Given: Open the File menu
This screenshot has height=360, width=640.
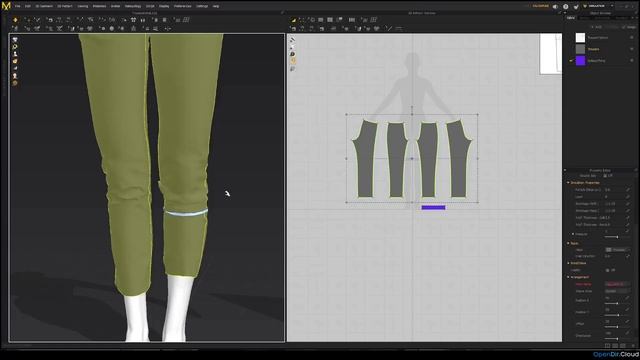Looking at the screenshot, I should (18, 6).
